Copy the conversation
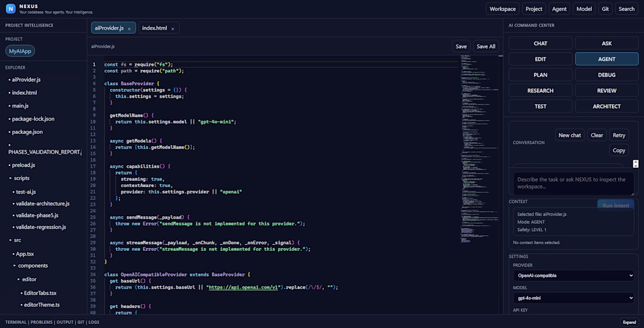Screen dimensions: 644x328 (619, 150)
